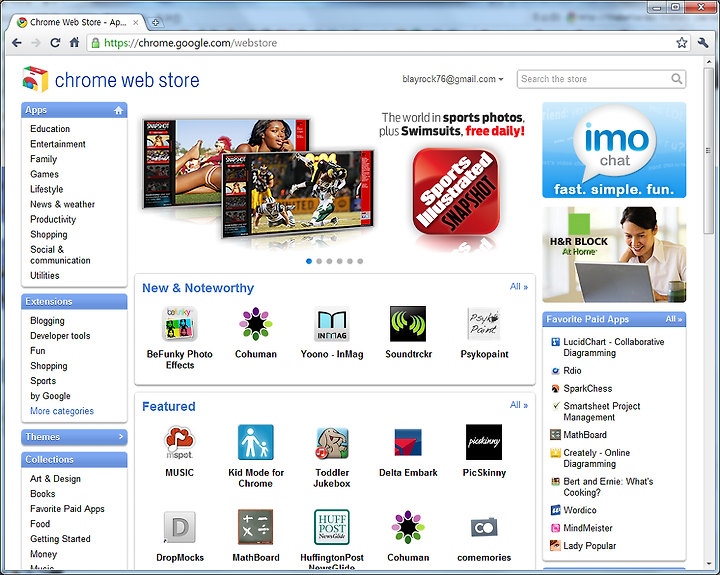Open Developer tools extensions category
The image size is (720, 575).
(60, 336)
